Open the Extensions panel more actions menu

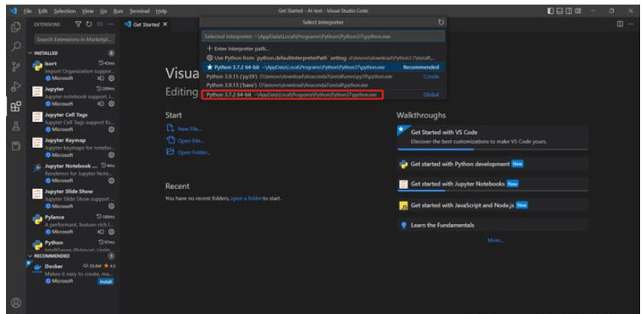pyautogui.click(x=110, y=24)
